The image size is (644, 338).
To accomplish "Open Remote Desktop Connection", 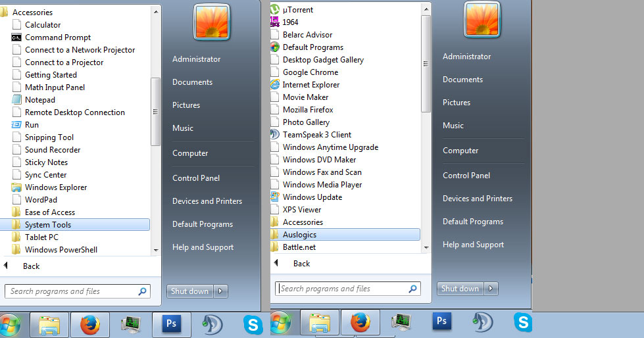I will point(68,112).
